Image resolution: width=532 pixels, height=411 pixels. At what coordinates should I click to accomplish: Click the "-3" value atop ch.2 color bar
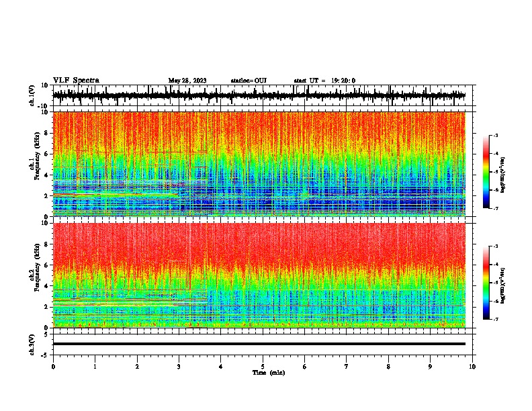pos(495,246)
